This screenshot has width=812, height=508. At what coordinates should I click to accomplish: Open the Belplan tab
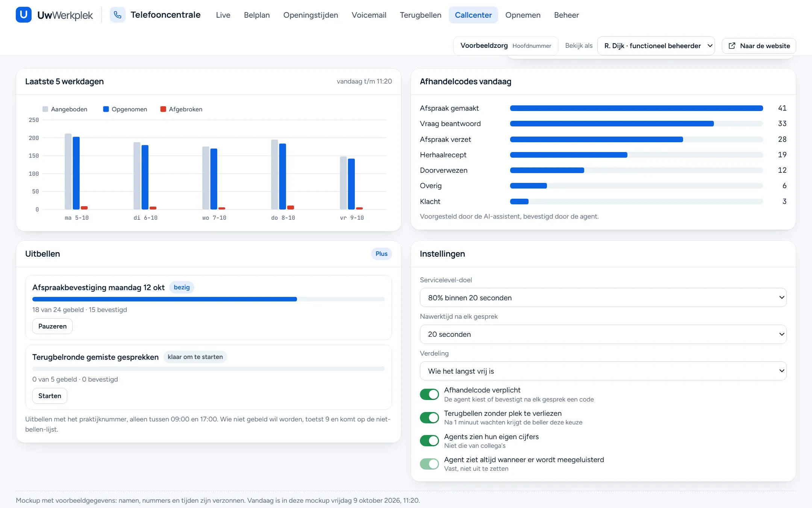click(x=257, y=15)
